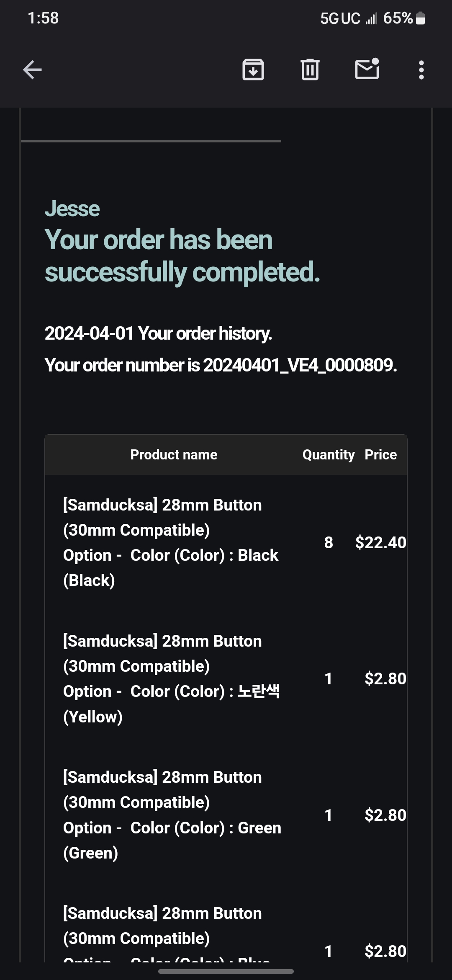This screenshot has height=980, width=452.
Task: Tap the "Quantity" column header
Action: 328,454
